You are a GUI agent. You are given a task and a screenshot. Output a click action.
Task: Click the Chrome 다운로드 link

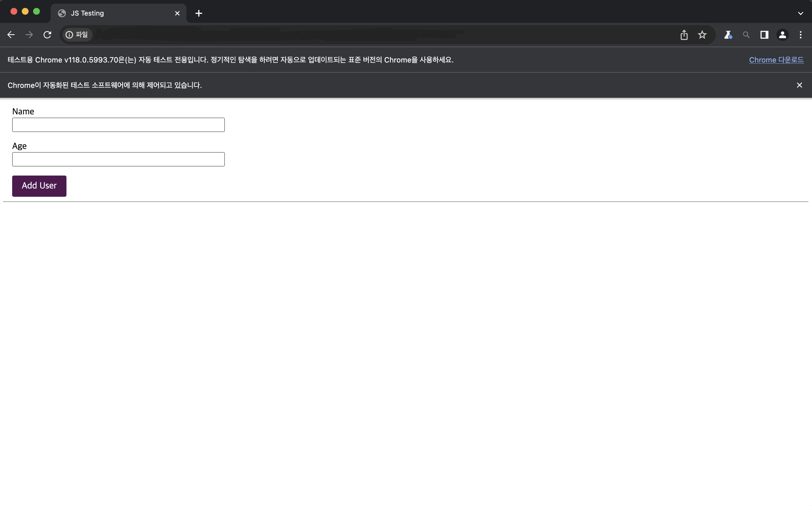pos(776,60)
